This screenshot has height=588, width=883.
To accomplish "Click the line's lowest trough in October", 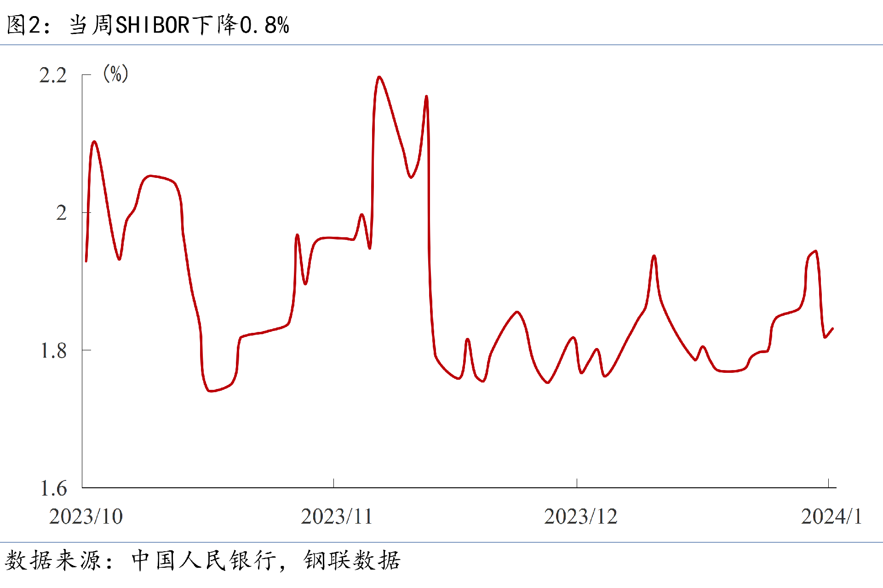I will click(x=210, y=390).
